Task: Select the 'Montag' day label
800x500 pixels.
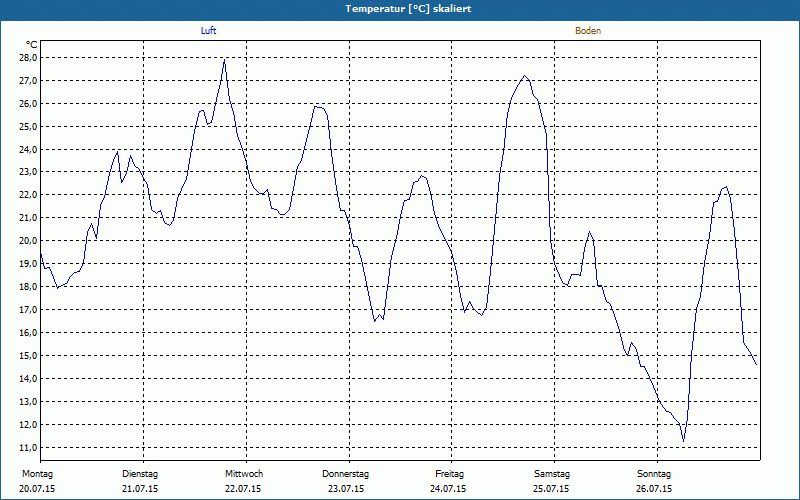Action: coord(37,474)
